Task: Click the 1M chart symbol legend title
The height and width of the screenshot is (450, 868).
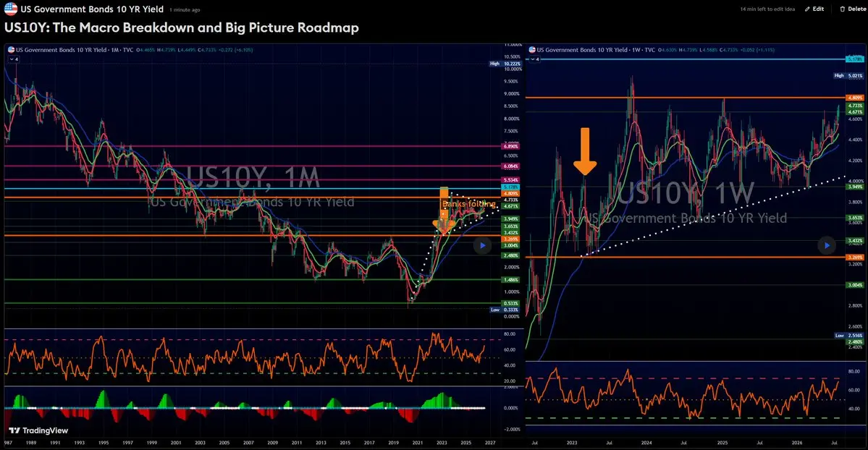Action: (75, 50)
